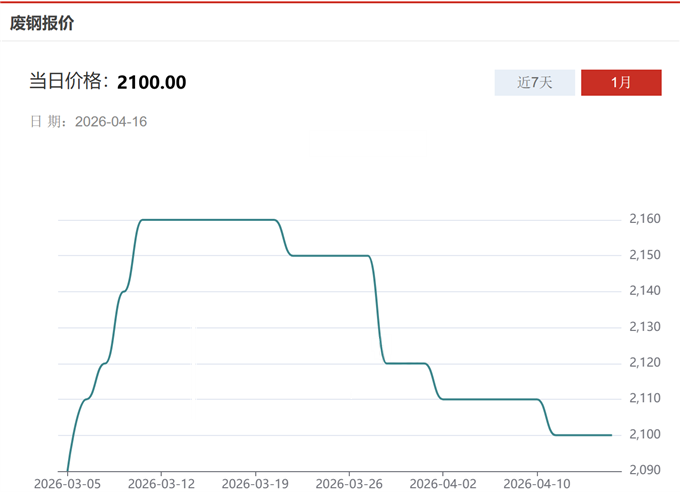
Task: Click the y-axis label 2,090
Action: coord(645,470)
